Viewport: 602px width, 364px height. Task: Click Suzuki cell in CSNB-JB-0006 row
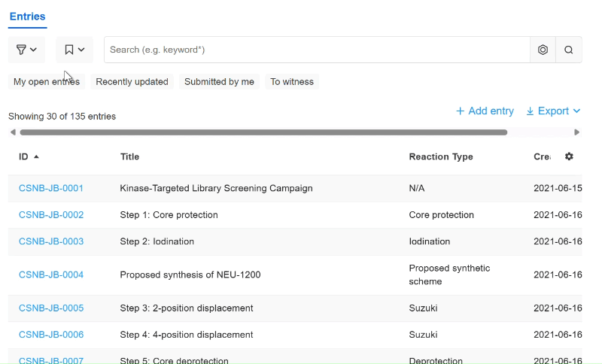[423, 335]
